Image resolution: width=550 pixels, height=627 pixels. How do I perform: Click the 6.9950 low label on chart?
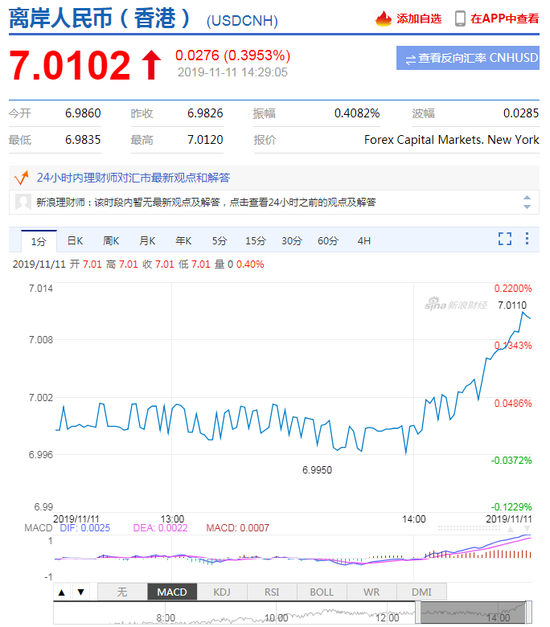pyautogui.click(x=317, y=470)
